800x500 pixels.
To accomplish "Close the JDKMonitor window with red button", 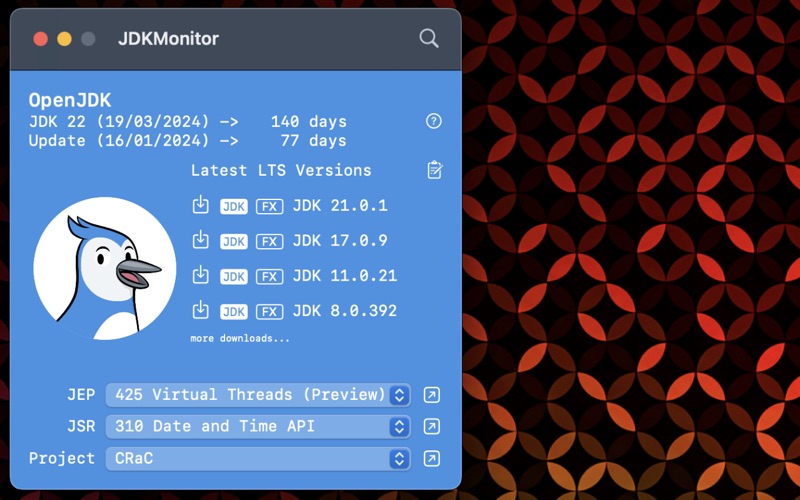I will tap(41, 39).
